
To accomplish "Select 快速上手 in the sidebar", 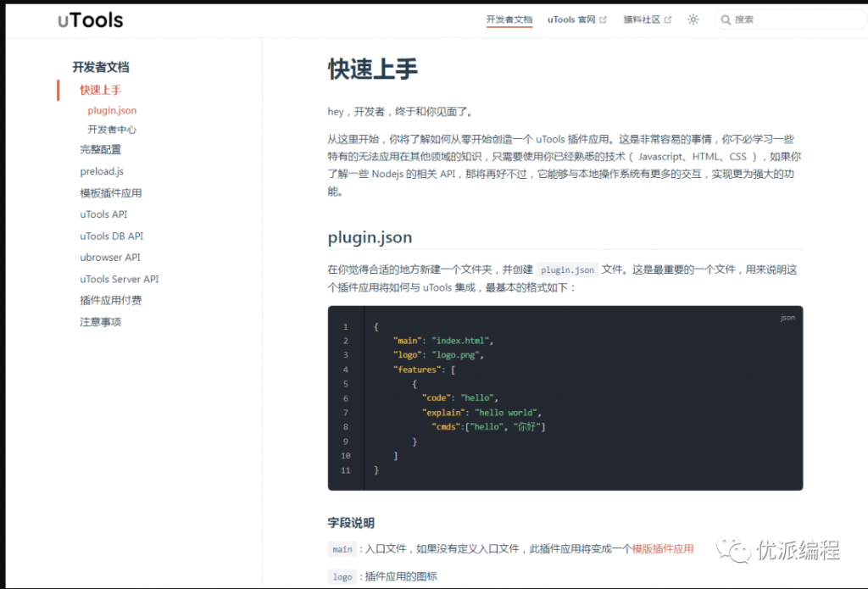I will point(101,90).
